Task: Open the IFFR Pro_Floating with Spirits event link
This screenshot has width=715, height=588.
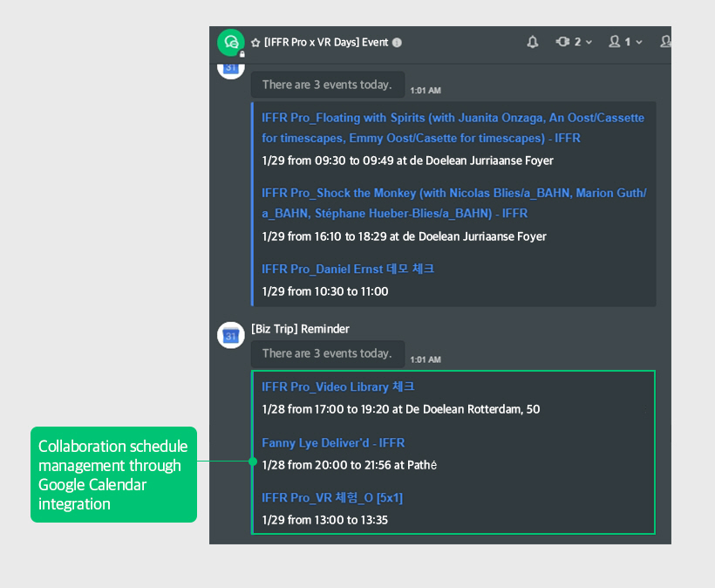Action: [x=453, y=127]
